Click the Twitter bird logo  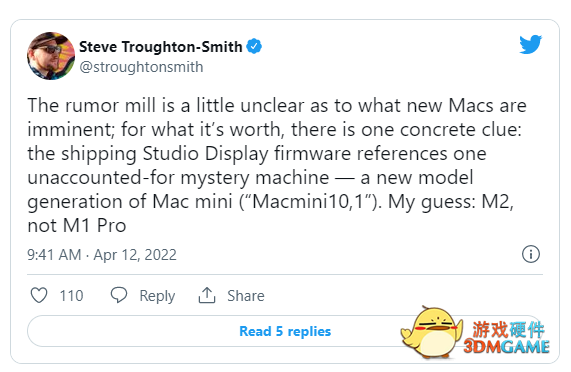click(531, 44)
